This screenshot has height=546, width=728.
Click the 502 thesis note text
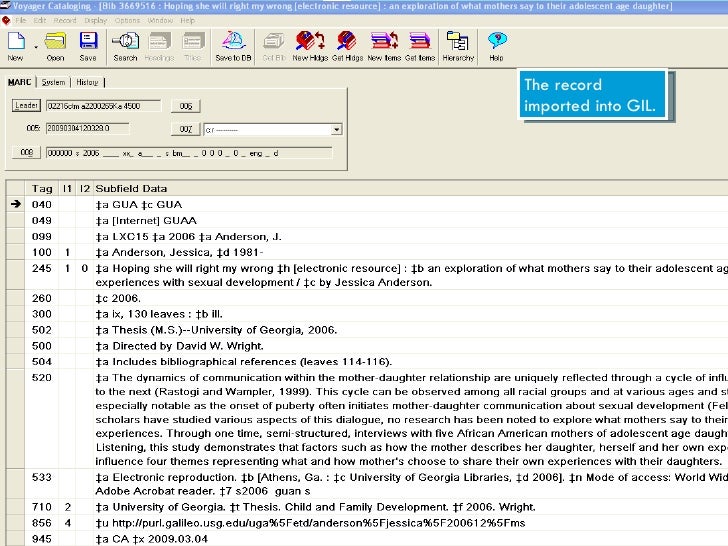click(x=216, y=330)
